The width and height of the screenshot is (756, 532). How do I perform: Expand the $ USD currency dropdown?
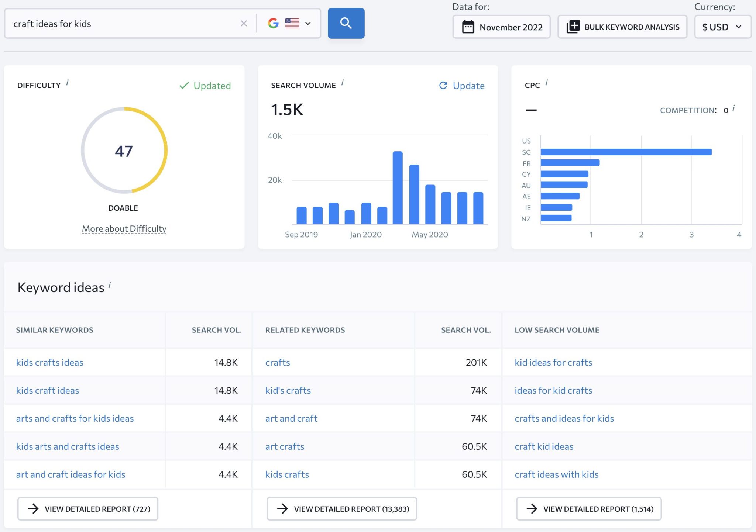(x=722, y=26)
